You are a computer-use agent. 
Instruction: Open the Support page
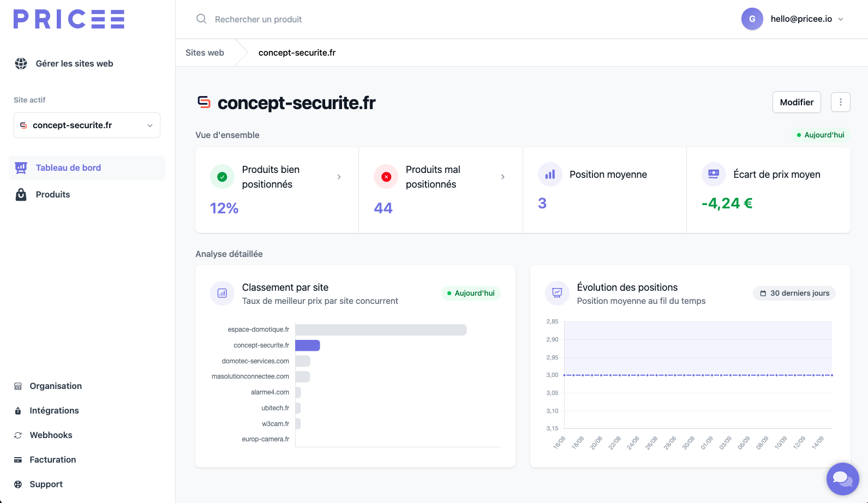click(x=46, y=484)
